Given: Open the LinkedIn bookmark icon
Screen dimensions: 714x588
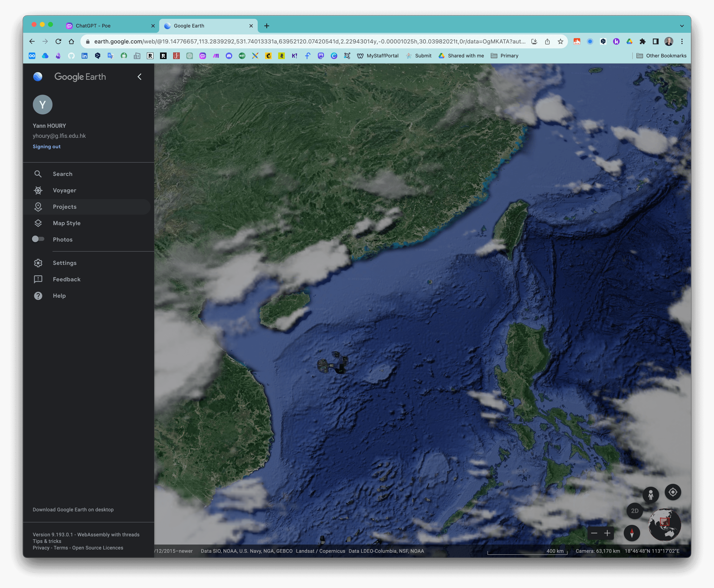Looking at the screenshot, I should (x=84, y=56).
